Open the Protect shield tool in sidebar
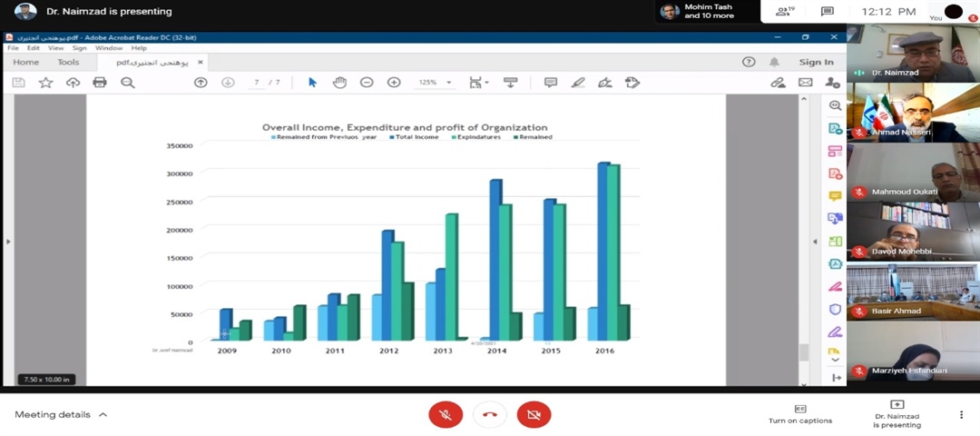Screen dimensions: 980x436 point(835,309)
